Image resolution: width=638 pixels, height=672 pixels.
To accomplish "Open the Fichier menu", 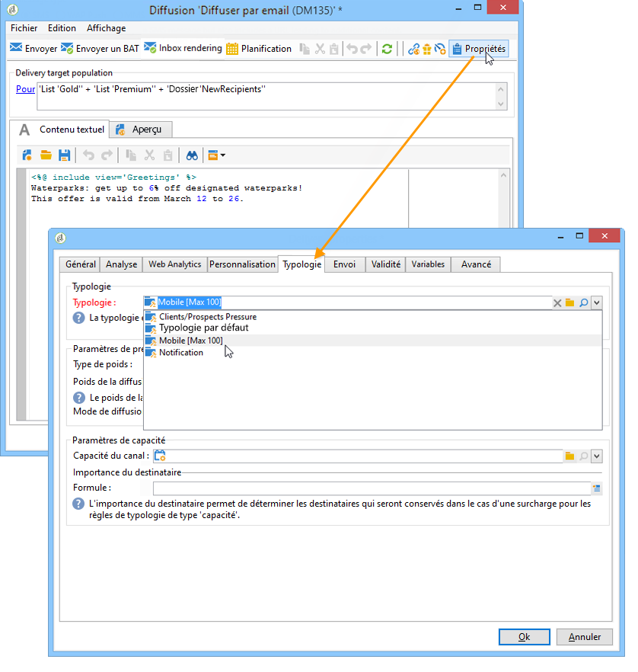I will coord(24,28).
